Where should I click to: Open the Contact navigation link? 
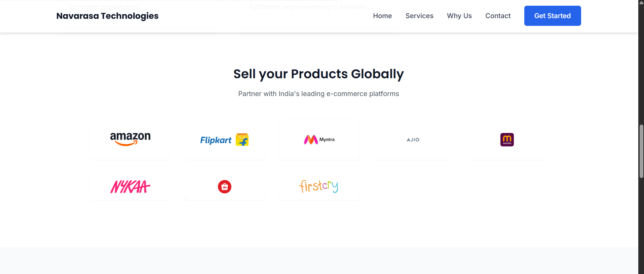click(498, 16)
